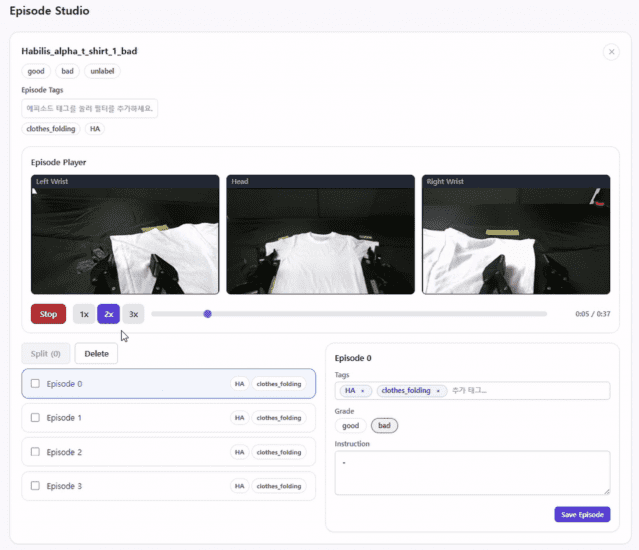Save the episode changes
This screenshot has width=639, height=550.
point(582,514)
